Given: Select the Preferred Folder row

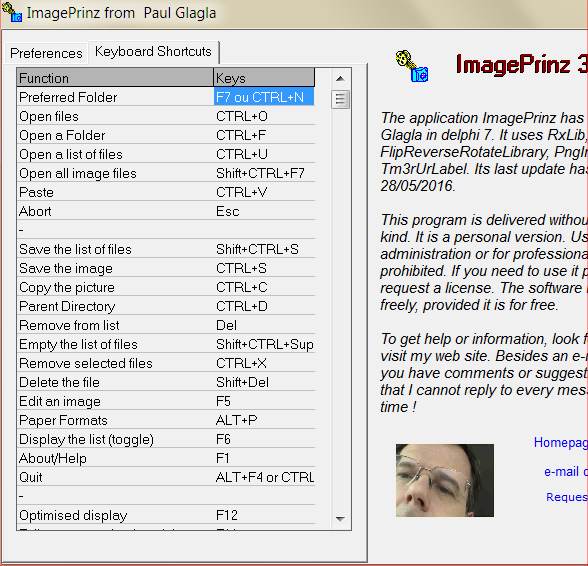Looking at the screenshot, I should coord(165,97).
